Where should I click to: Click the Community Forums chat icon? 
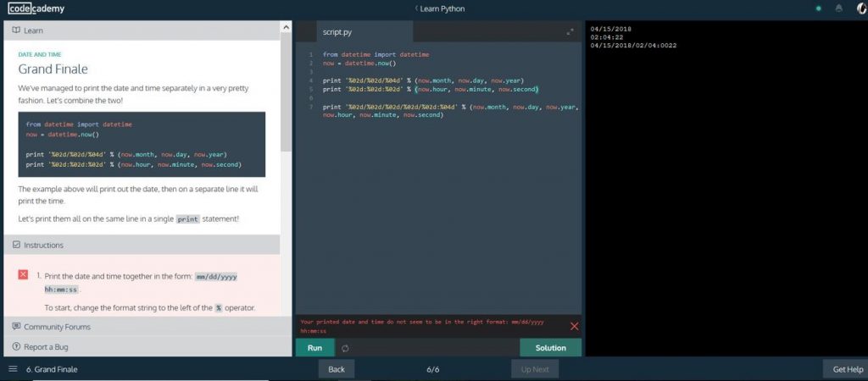coord(16,326)
